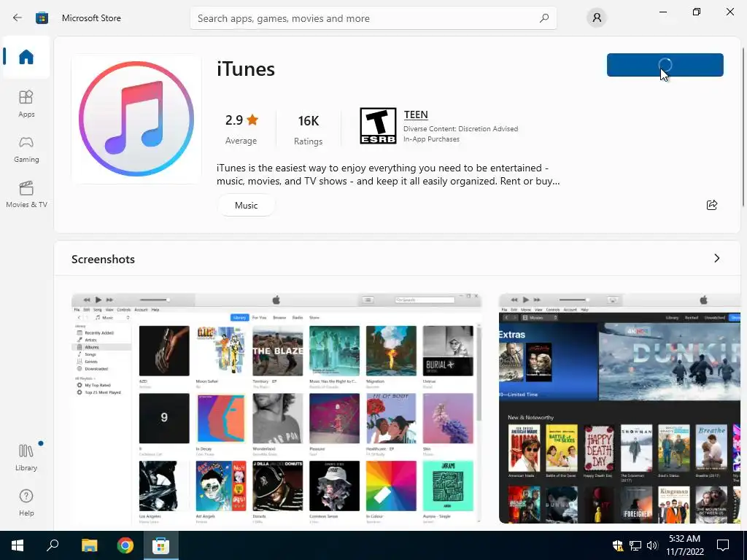Open File Explorer from taskbar

click(89, 545)
